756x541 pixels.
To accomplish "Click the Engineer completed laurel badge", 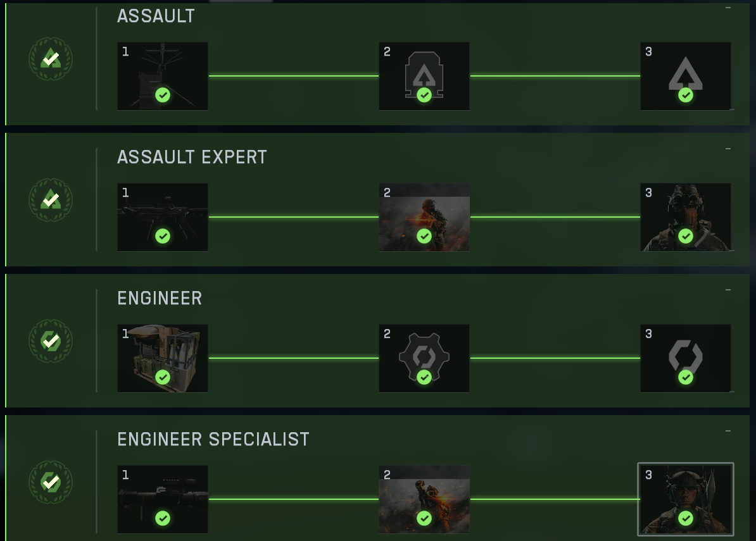I will 51,341.
